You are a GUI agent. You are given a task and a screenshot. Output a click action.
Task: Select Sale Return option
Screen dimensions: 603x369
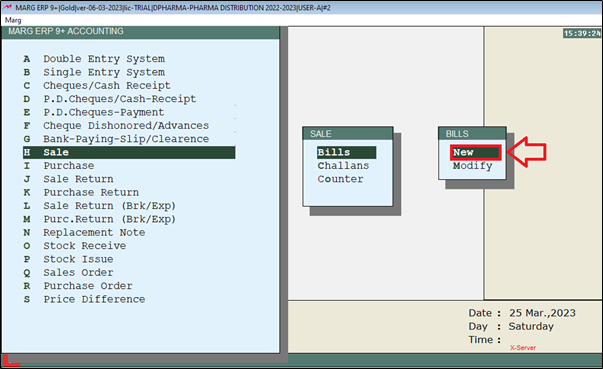point(78,179)
